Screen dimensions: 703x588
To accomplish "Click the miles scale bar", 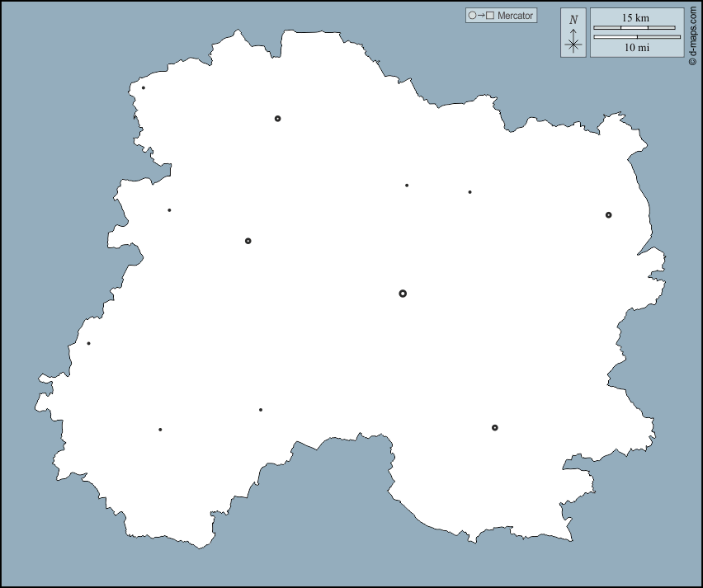I will 637,37.
